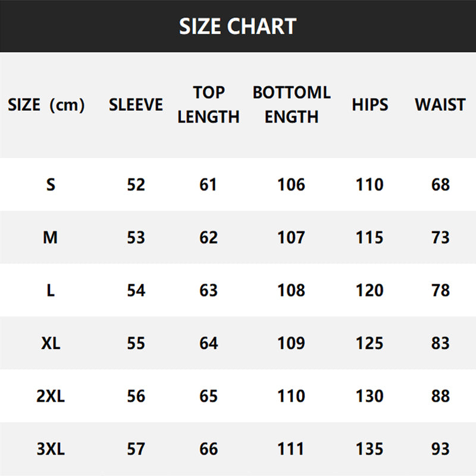Viewport: 476px width, 476px height.
Task: Click the BOTTOML ENGTH column header
Action: (x=292, y=105)
